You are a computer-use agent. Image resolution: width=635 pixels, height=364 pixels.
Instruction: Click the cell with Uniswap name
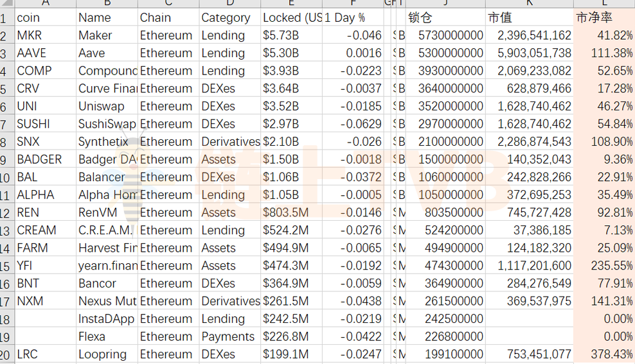point(107,106)
